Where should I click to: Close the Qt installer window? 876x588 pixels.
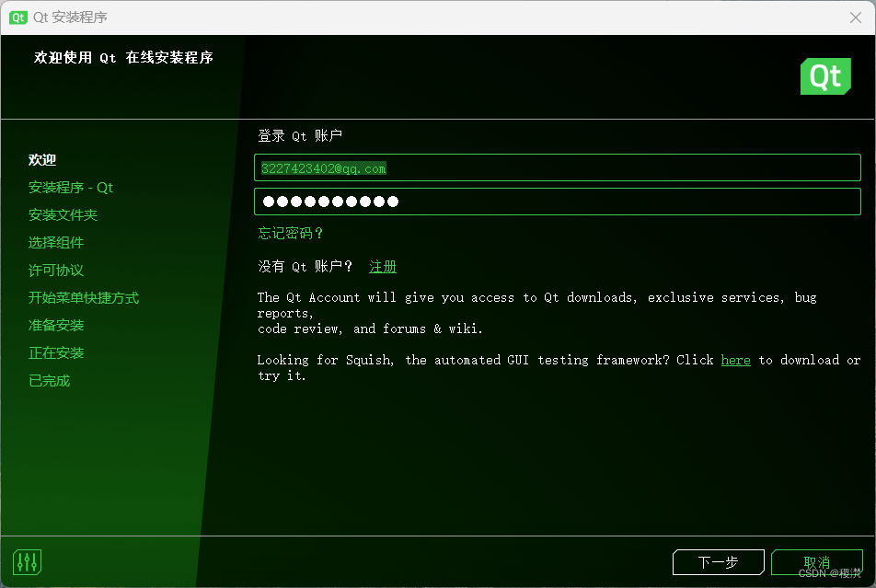[x=856, y=17]
